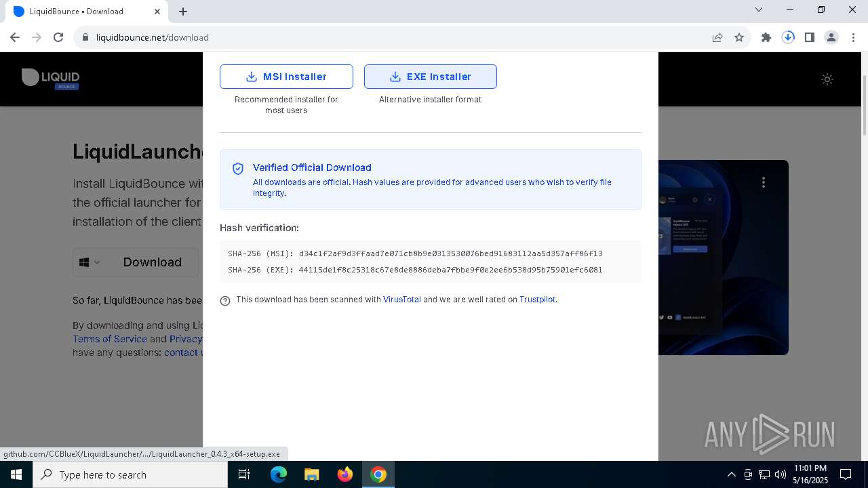
Task: Toggle the site light/dark theme
Action: coord(827,79)
